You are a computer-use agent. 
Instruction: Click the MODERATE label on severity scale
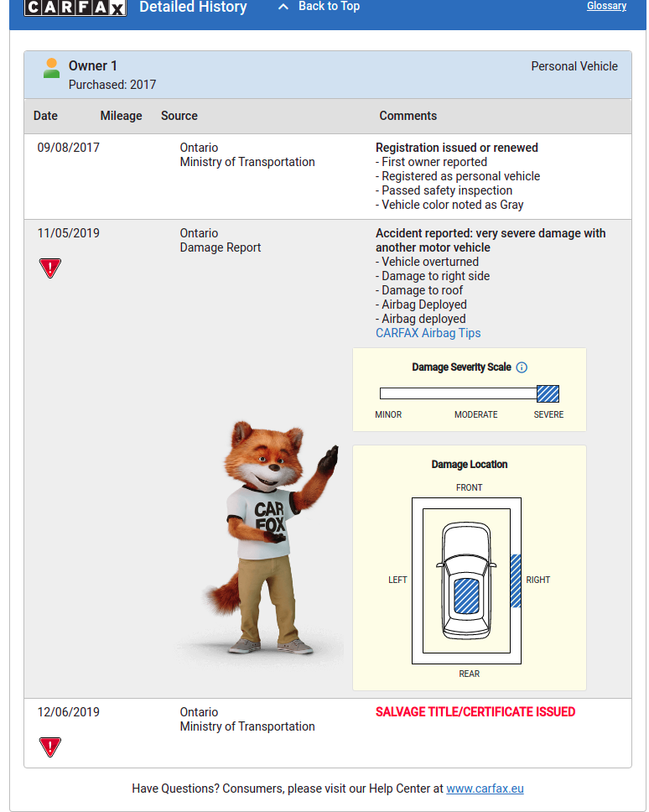point(475,414)
